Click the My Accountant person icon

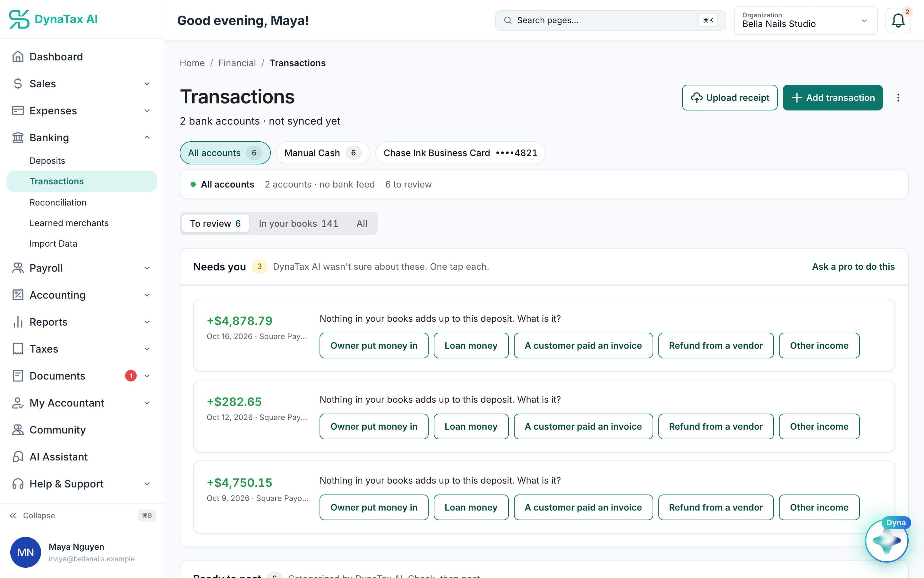18,403
